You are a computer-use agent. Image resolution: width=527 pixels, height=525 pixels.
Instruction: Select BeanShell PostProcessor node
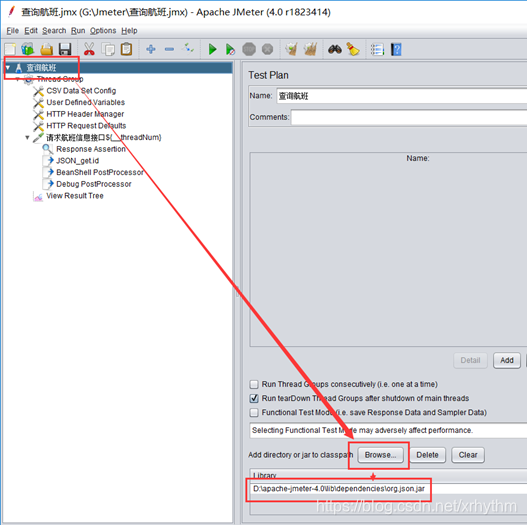(x=100, y=172)
